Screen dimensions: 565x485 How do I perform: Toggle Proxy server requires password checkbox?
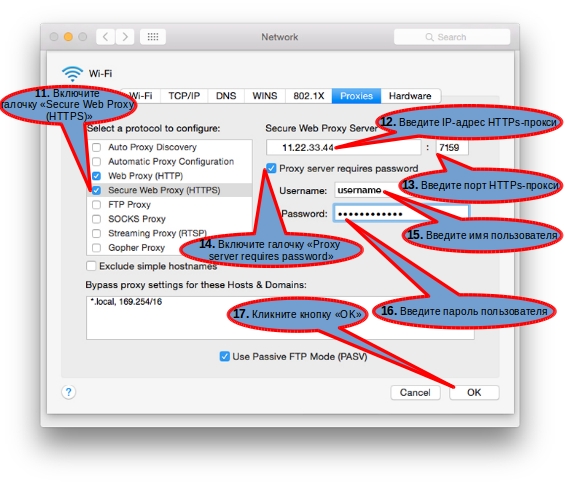271,168
